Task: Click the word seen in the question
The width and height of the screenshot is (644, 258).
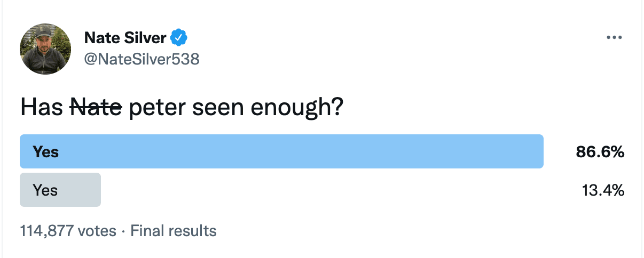Action: (215, 109)
